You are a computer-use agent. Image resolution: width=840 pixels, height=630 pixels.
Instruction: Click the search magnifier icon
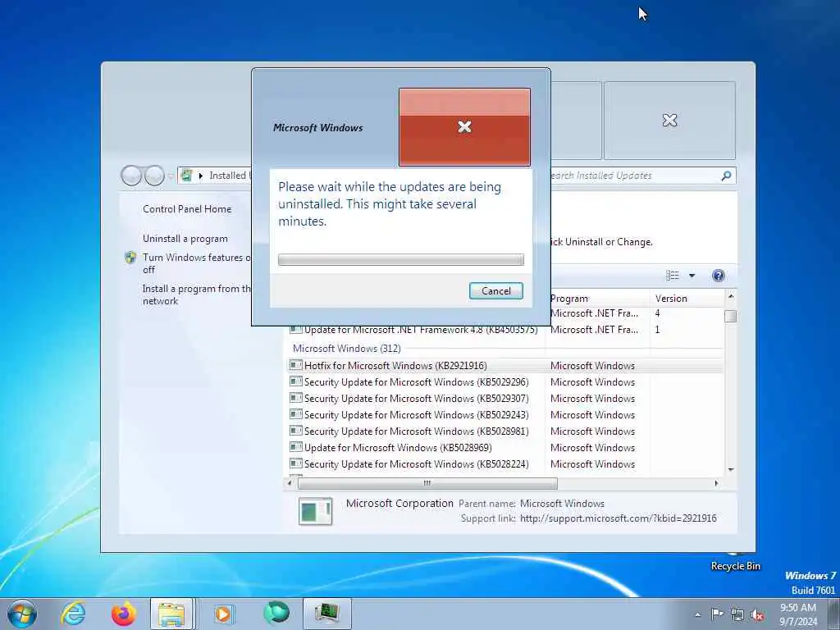(x=726, y=176)
